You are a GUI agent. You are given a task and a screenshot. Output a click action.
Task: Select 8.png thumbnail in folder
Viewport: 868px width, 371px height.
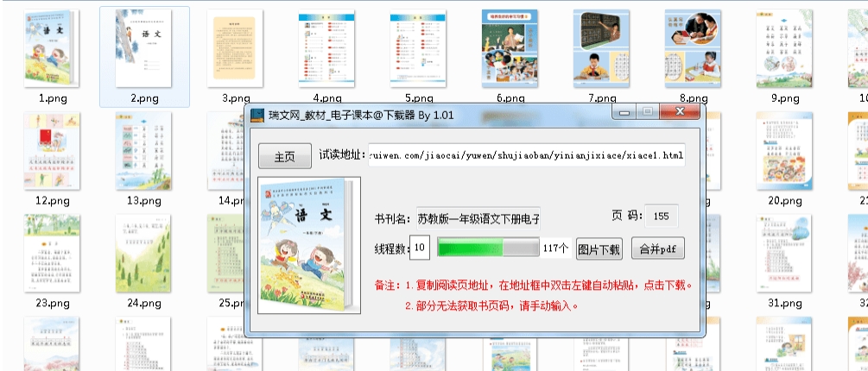click(x=693, y=48)
